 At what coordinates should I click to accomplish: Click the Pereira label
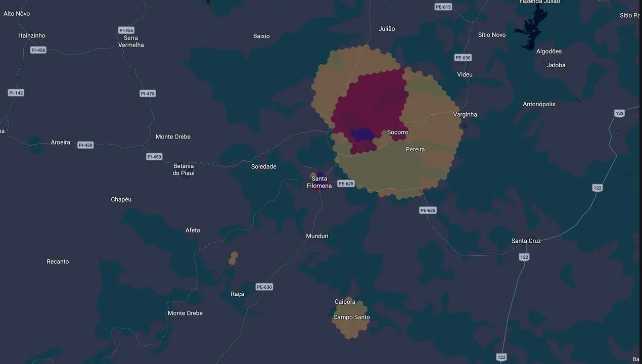pyautogui.click(x=416, y=150)
